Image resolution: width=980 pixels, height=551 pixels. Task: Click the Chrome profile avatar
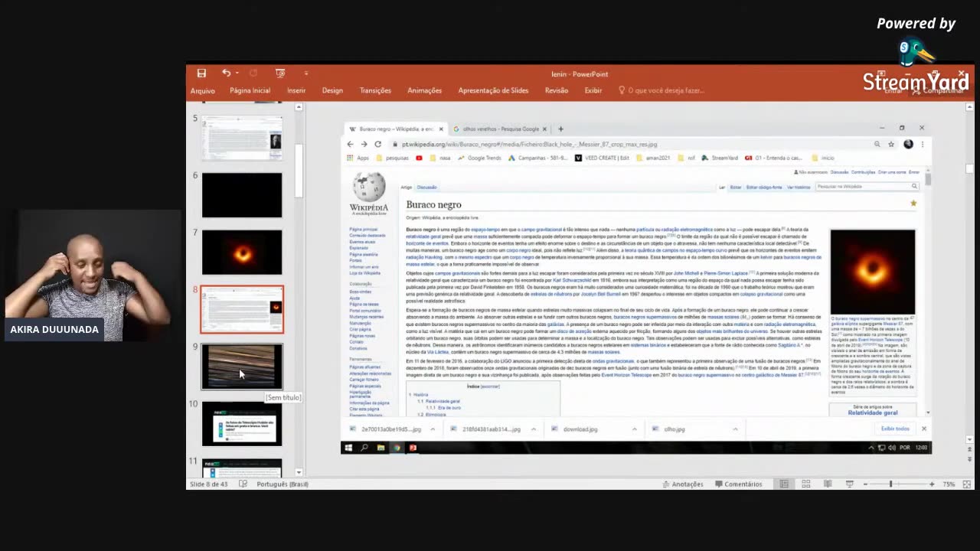(908, 144)
